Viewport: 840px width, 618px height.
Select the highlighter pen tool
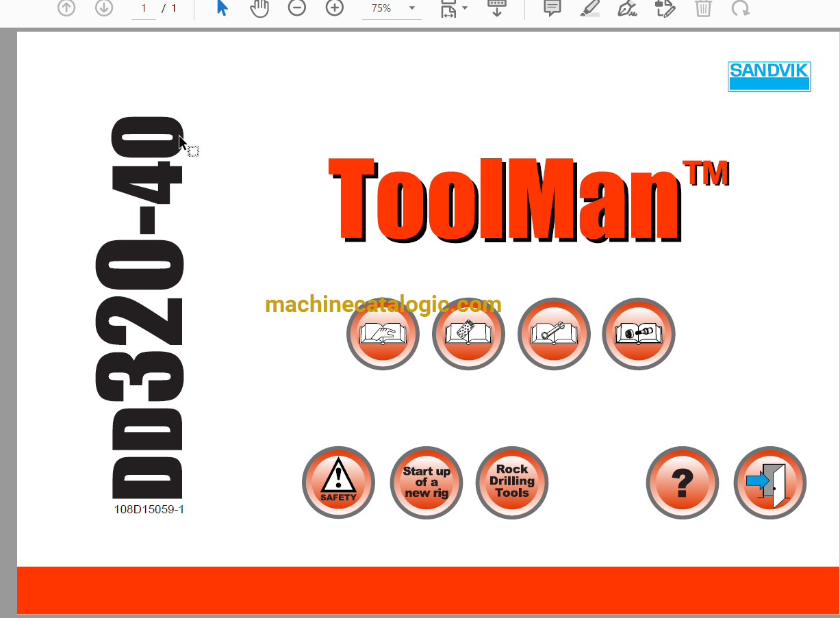[589, 8]
